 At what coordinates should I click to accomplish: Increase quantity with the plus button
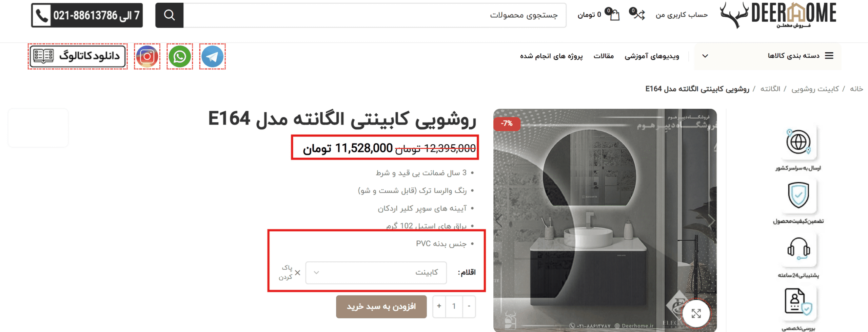[x=439, y=306]
